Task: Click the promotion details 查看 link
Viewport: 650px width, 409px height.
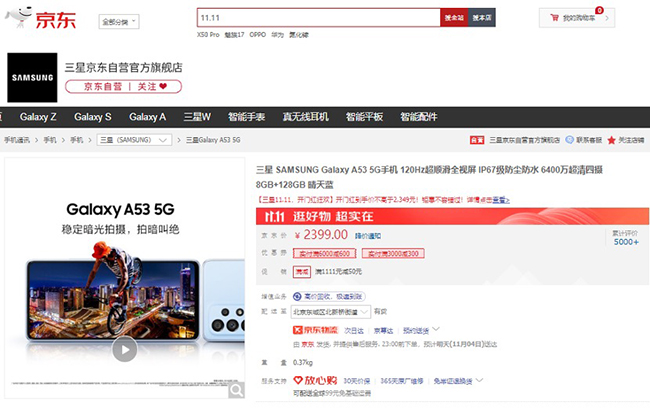Action: (501, 200)
